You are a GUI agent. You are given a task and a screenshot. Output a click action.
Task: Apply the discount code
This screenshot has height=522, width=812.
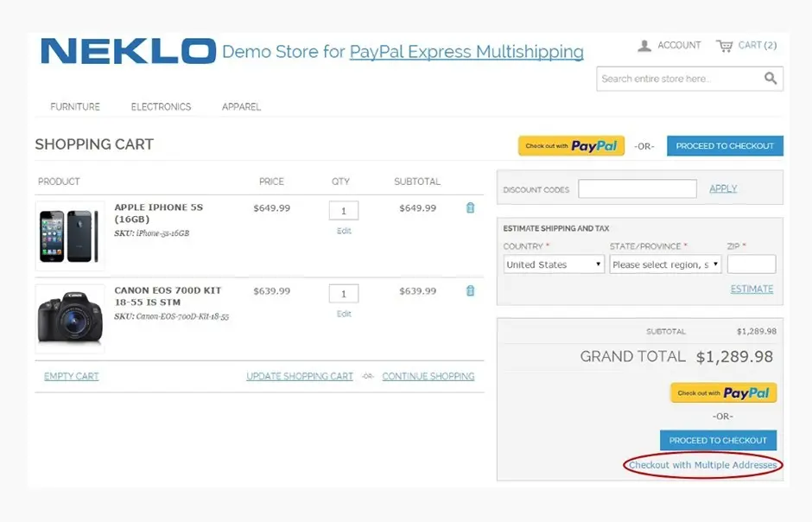tap(723, 188)
